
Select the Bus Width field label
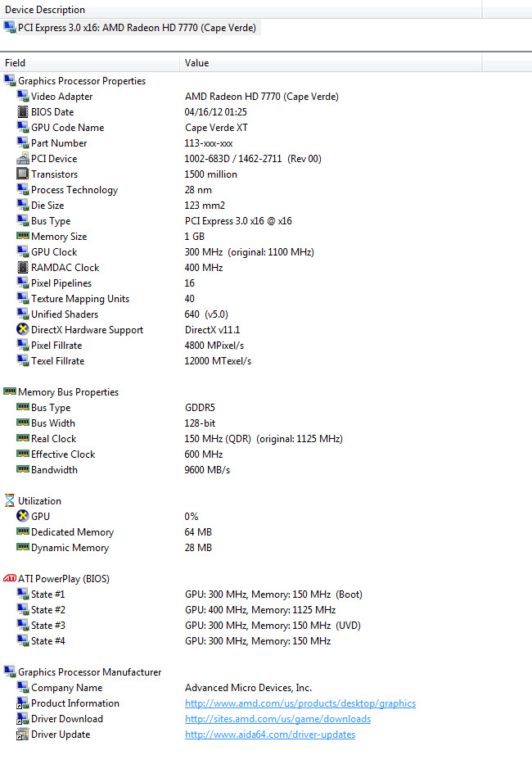click(x=53, y=423)
